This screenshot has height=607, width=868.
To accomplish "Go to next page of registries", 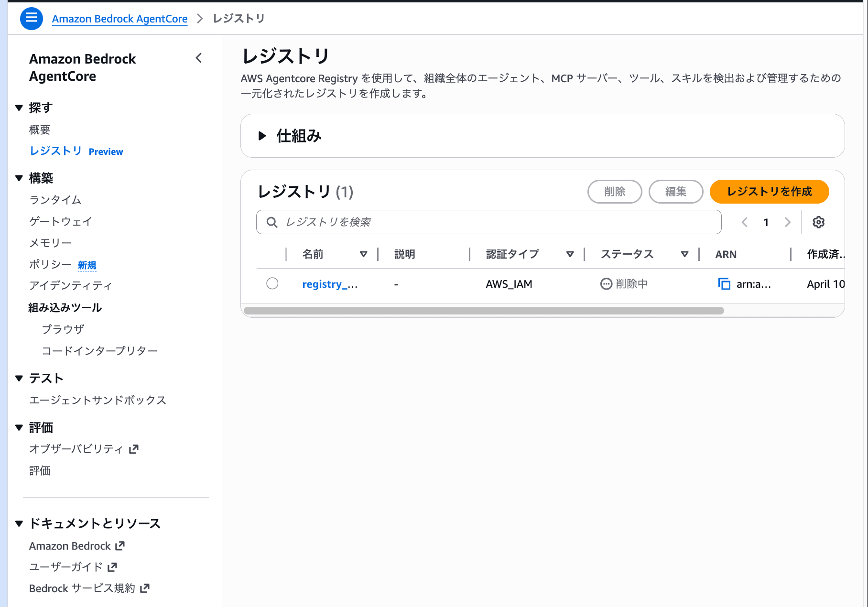I will (x=787, y=222).
